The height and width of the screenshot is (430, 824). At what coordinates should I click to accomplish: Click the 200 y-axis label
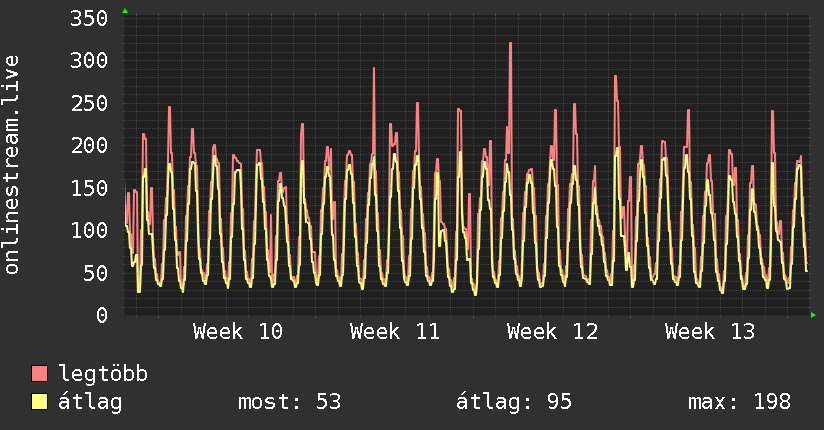[89, 146]
